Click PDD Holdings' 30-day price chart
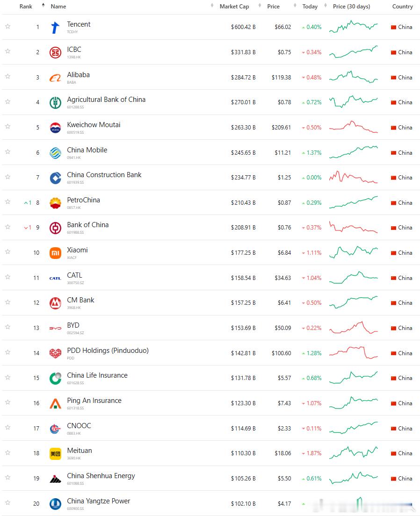 point(354,353)
